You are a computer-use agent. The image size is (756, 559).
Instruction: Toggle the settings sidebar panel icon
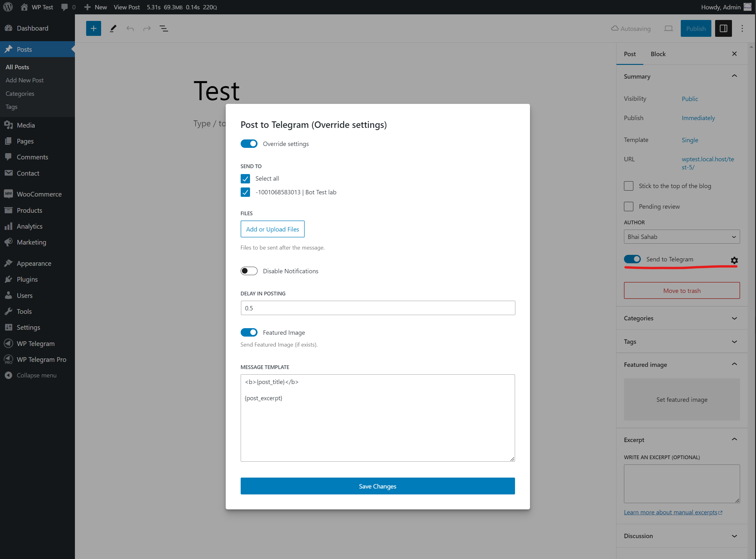coord(723,28)
